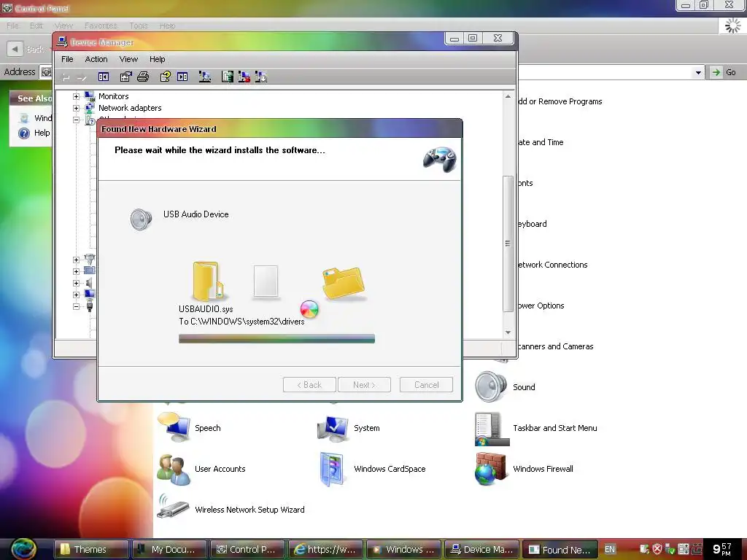This screenshot has height=560, width=747.
Task: Open the Wireless Network Setup Wizard icon
Action: [x=173, y=507]
